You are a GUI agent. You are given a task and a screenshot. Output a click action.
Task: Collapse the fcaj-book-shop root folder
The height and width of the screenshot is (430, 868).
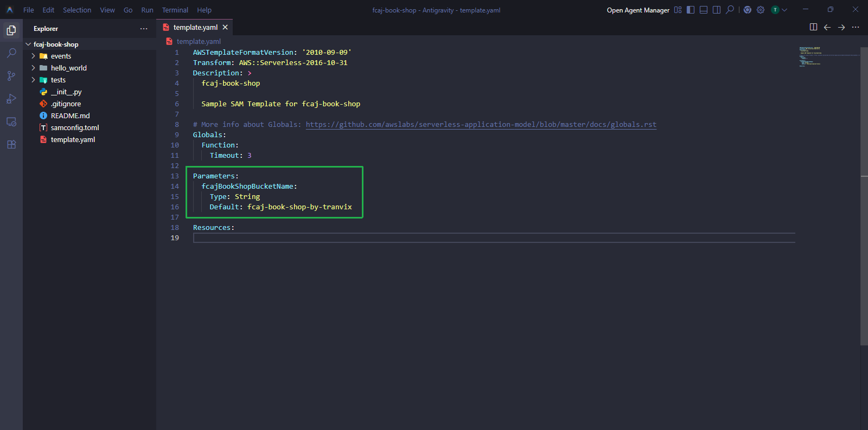pyautogui.click(x=28, y=44)
